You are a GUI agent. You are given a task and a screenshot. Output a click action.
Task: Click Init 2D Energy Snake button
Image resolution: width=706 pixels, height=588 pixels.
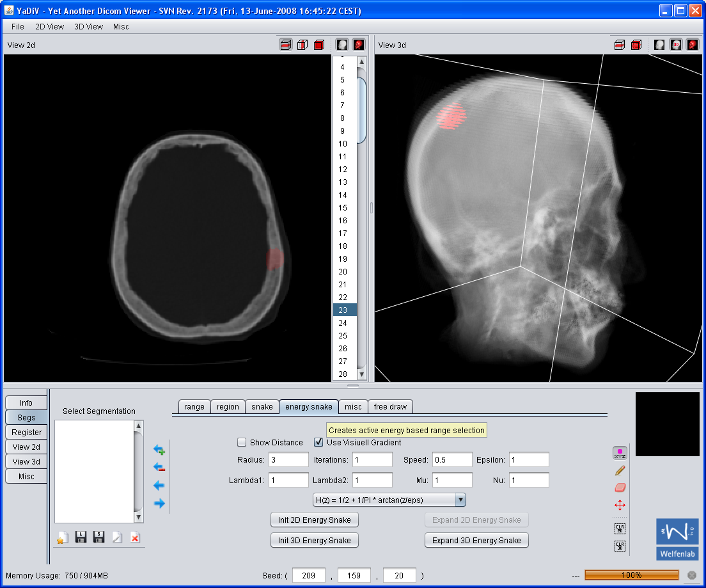tap(314, 520)
